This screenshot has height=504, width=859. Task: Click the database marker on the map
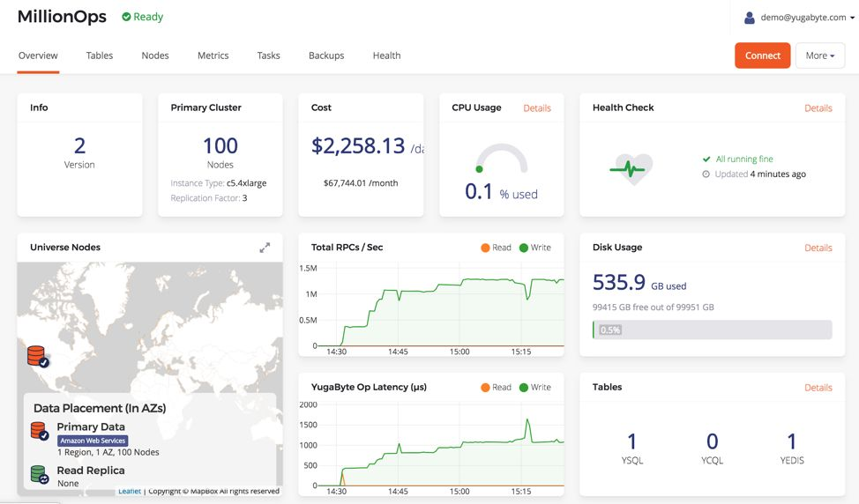(37, 356)
